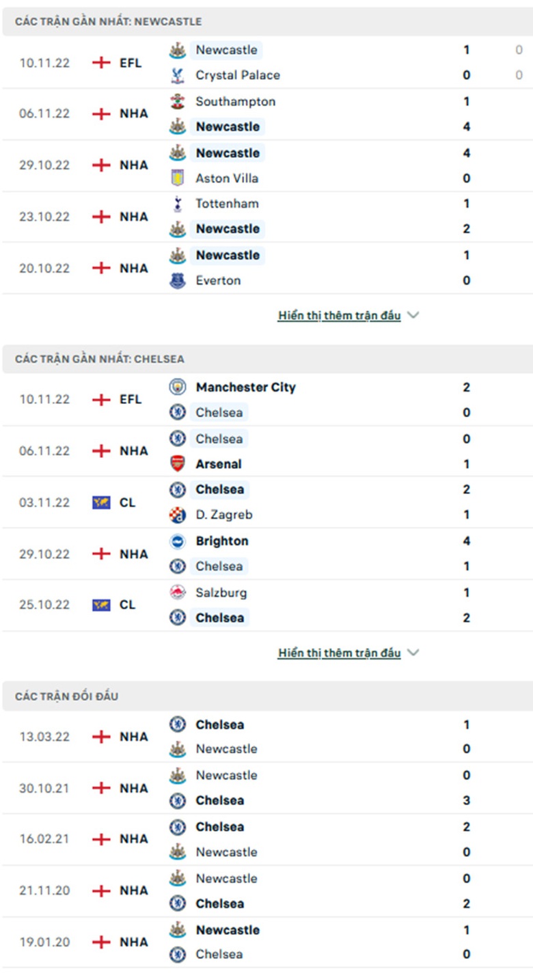
Task: Expand more Newcastle matches with chevron arrow
Action: [413, 315]
